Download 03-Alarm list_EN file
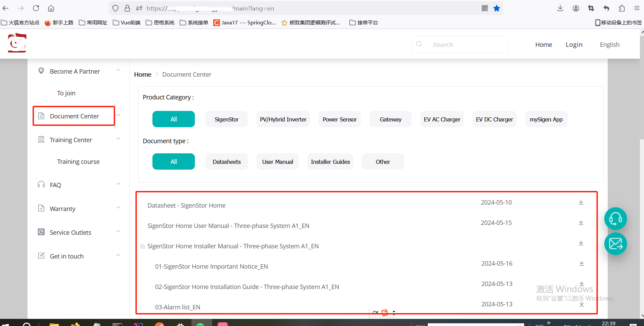 coord(582,304)
